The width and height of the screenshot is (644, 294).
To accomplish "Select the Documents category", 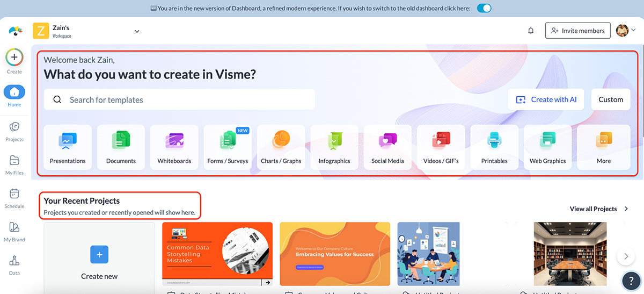I will [121, 147].
